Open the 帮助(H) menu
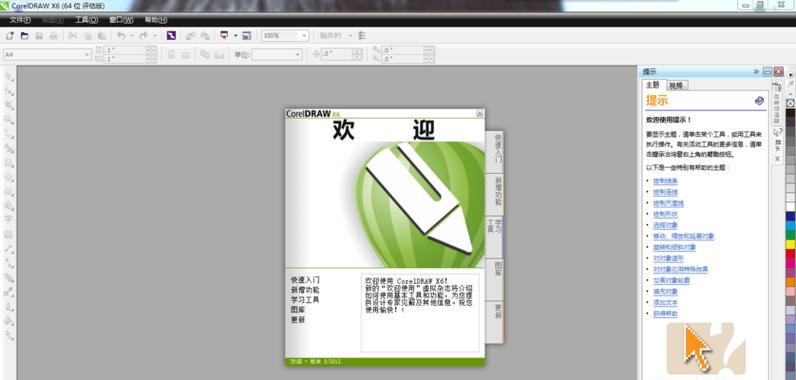The width and height of the screenshot is (796, 380). (x=155, y=20)
